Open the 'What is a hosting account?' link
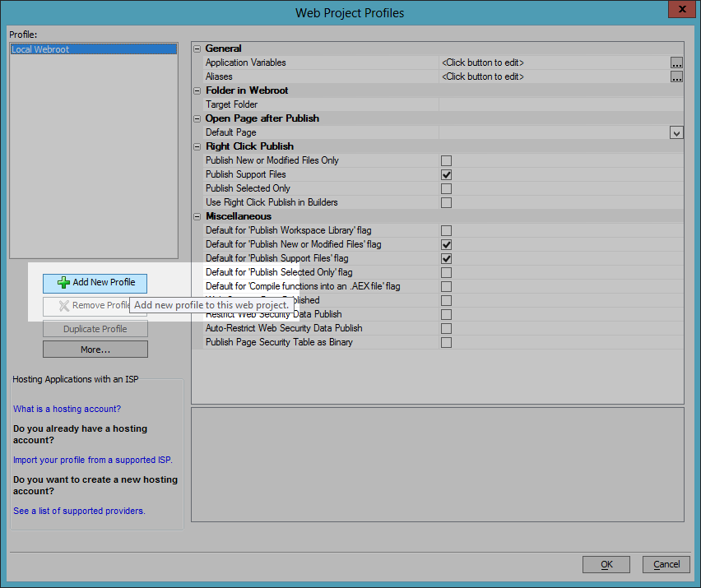The width and height of the screenshot is (701, 588). coord(67,409)
